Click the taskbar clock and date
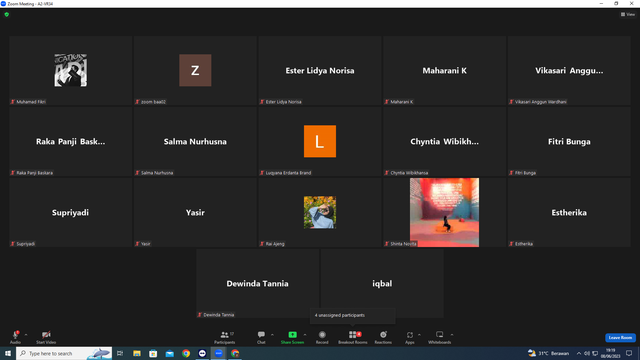The image size is (640, 360). coord(611,353)
